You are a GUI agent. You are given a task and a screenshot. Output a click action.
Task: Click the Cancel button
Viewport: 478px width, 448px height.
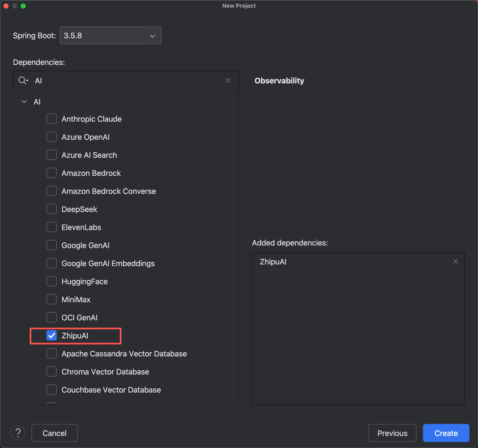54,433
